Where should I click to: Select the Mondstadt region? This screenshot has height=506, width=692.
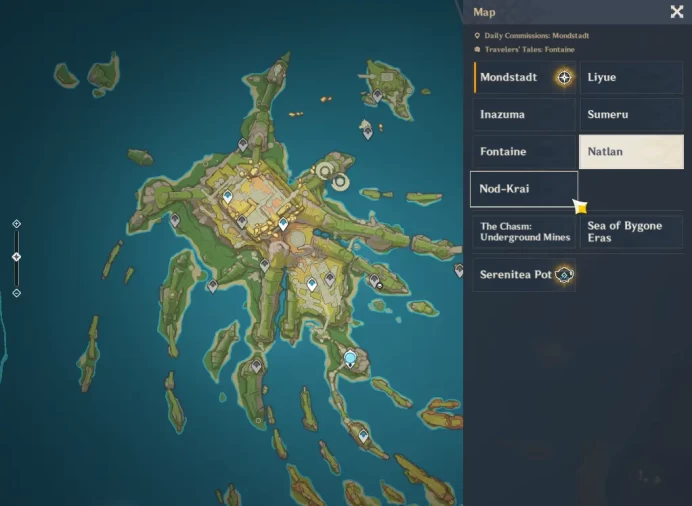point(525,77)
